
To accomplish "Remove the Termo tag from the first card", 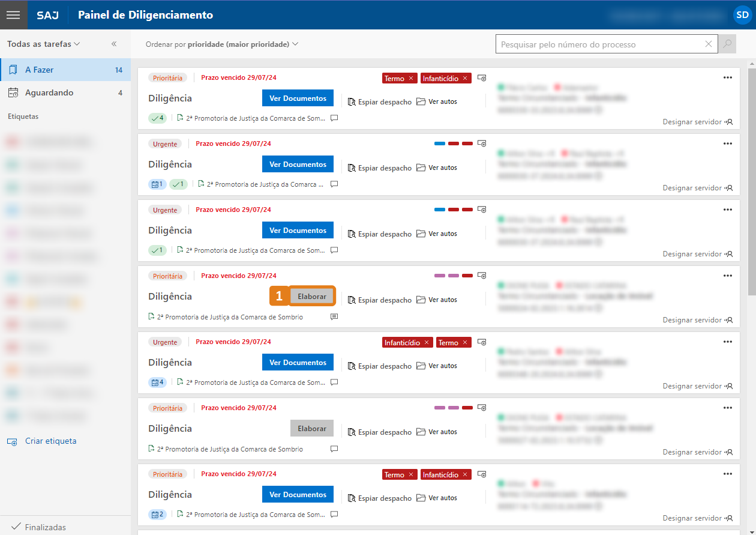I will pos(411,78).
